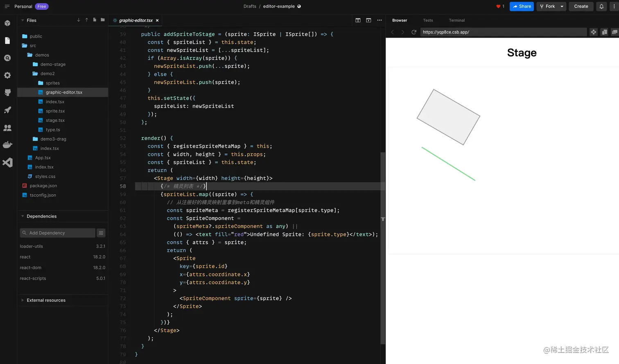
Task: Open the Live collaboration people icon
Action: point(7,128)
